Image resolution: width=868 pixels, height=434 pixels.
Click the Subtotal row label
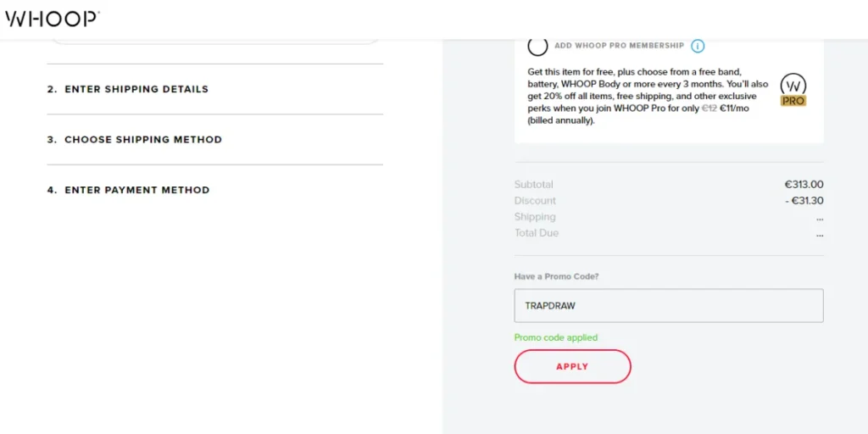(534, 185)
